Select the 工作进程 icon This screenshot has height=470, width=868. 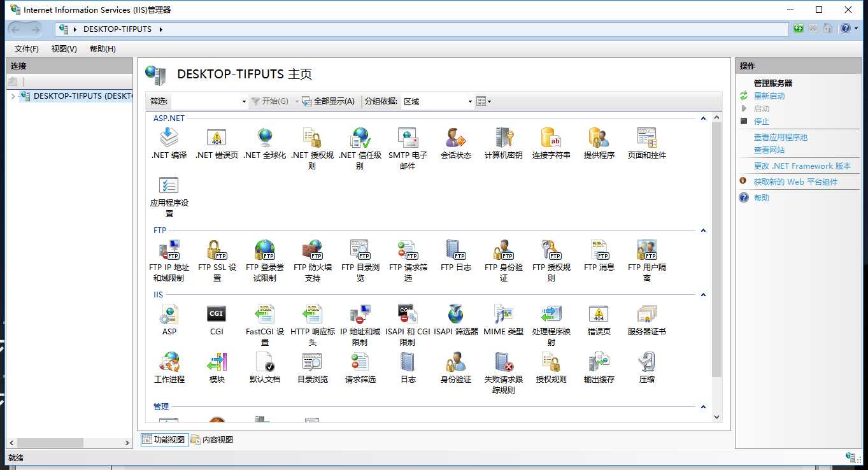tap(169, 362)
